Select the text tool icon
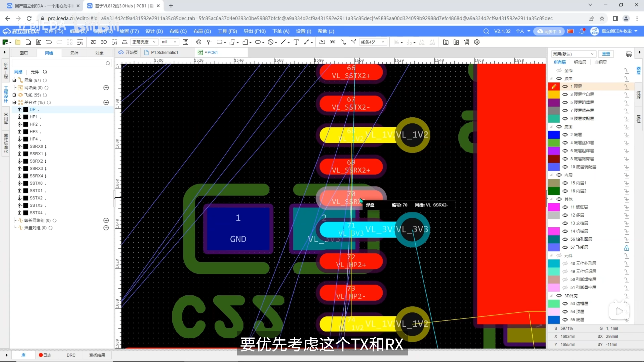The height and width of the screenshot is (362, 644). [x=296, y=42]
